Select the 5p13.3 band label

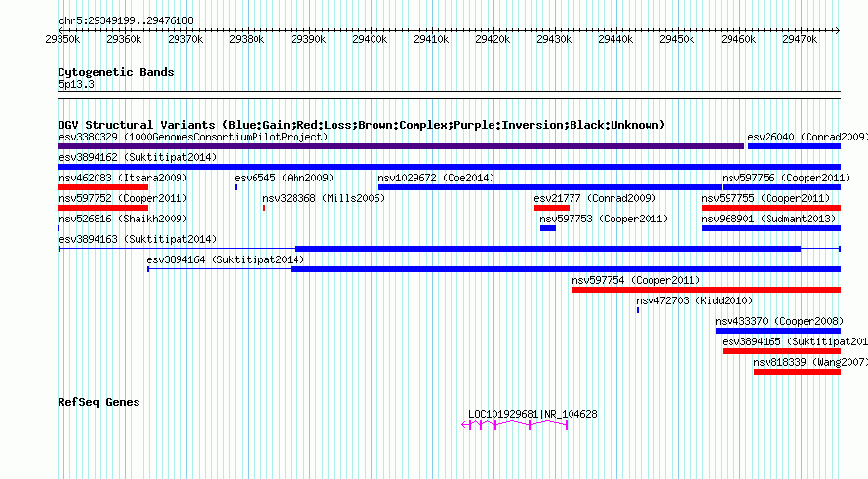[x=76, y=84]
